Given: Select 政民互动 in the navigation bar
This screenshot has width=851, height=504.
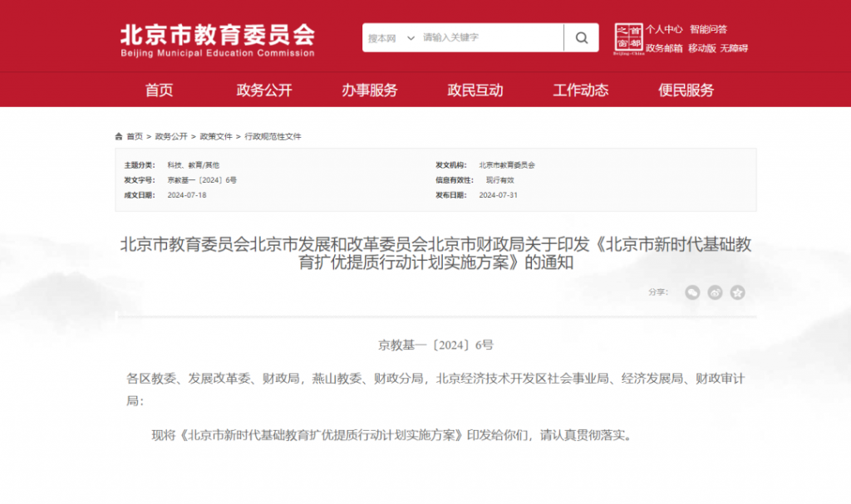Looking at the screenshot, I should coord(475,91).
